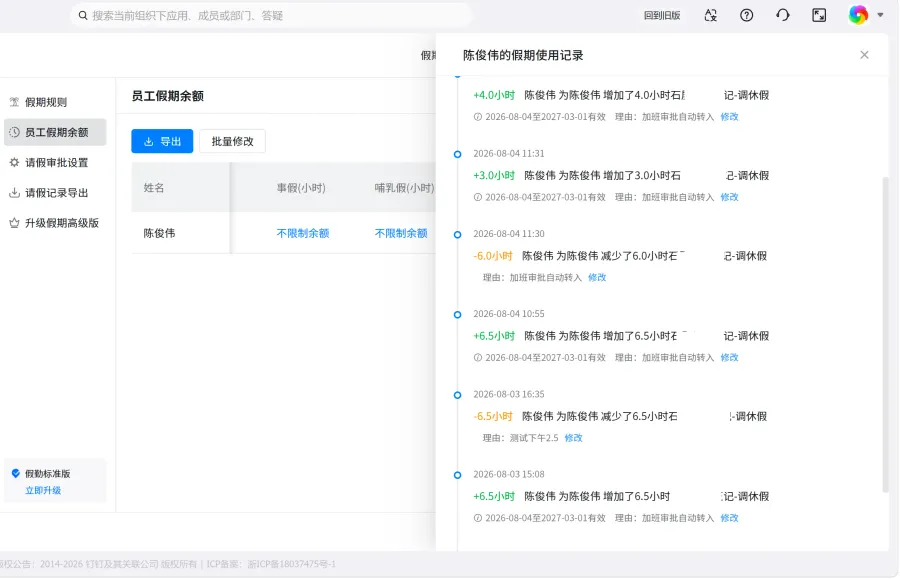Image resolution: width=900 pixels, height=579 pixels.
Task: Open the colorful profile avatar
Action: pos(858,15)
